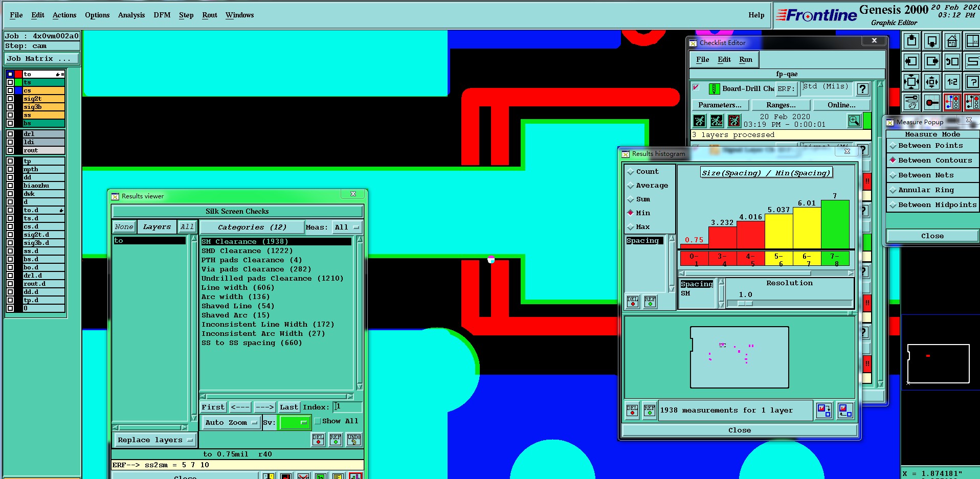Image resolution: width=980 pixels, height=479 pixels.
Task: Open the Sv green severity dropdown
Action: pyautogui.click(x=295, y=423)
